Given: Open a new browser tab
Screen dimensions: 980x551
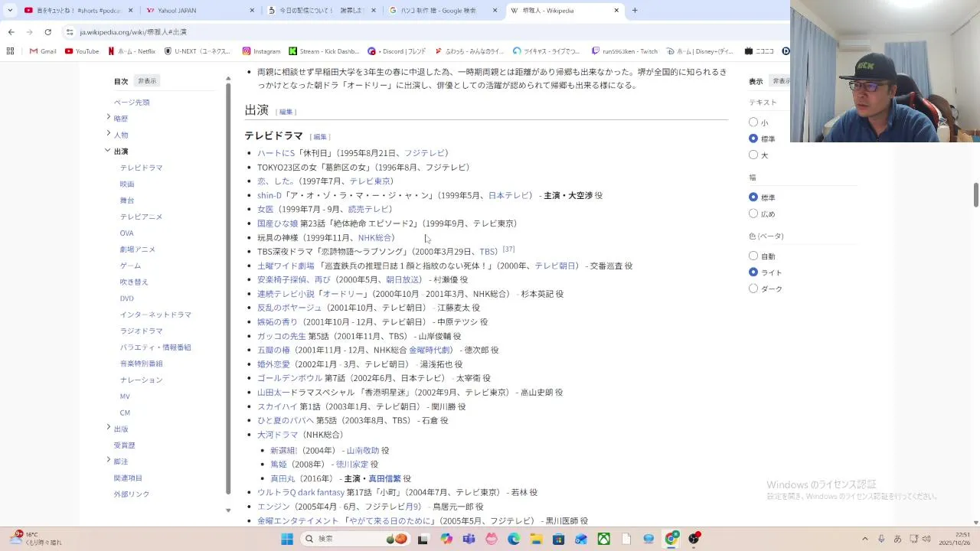Looking at the screenshot, I should click(x=635, y=11).
